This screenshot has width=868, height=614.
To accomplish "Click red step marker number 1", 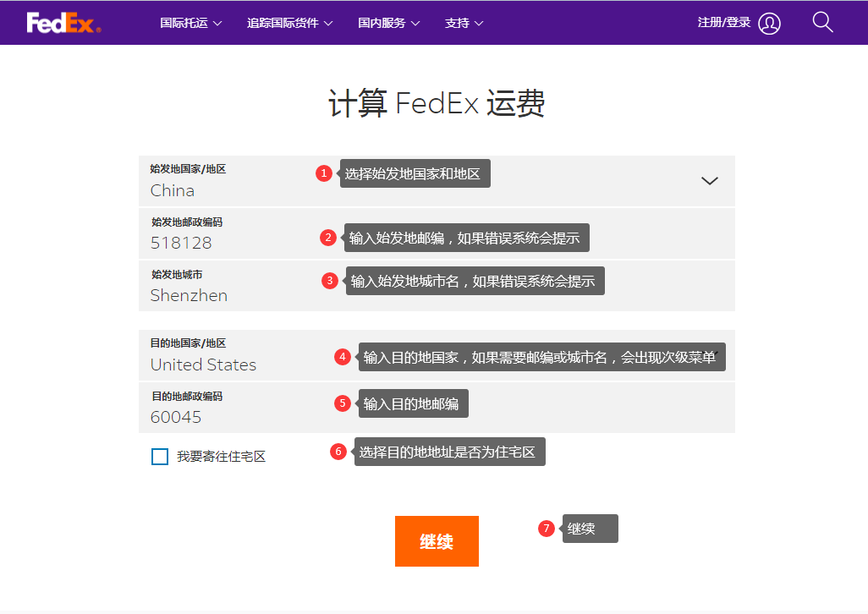I will 323,173.
